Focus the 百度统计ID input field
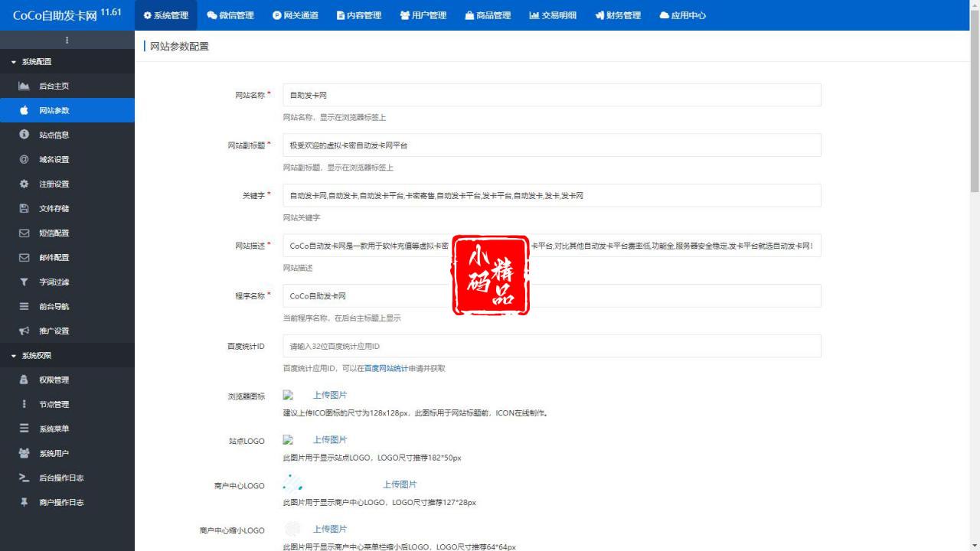 tap(552, 346)
